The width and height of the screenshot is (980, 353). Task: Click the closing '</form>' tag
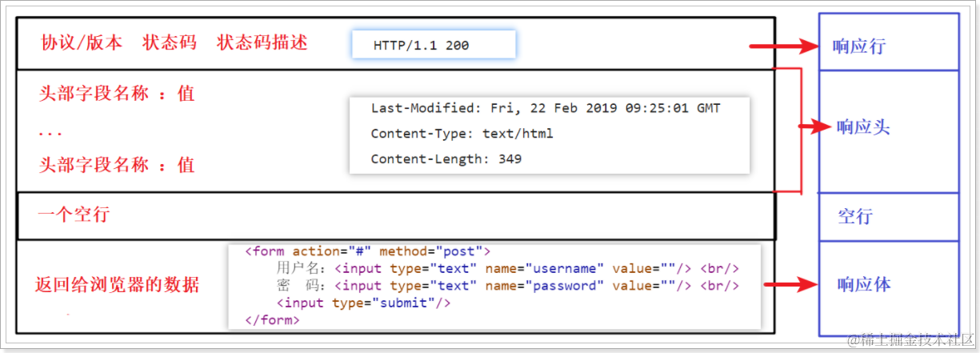pos(272,320)
